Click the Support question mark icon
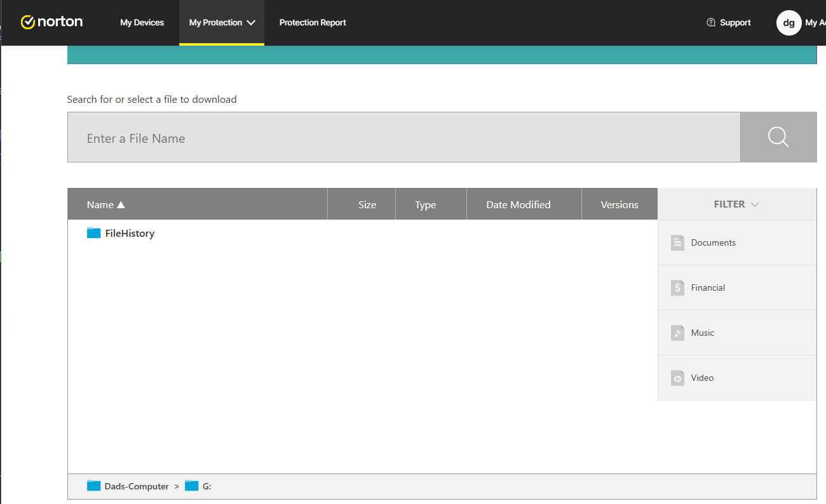 point(711,23)
